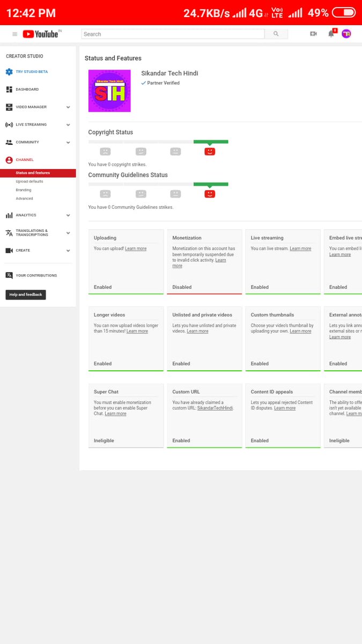Click the red smiley under Community Guidelines Status
The width and height of the screenshot is (362, 644).
(210, 194)
